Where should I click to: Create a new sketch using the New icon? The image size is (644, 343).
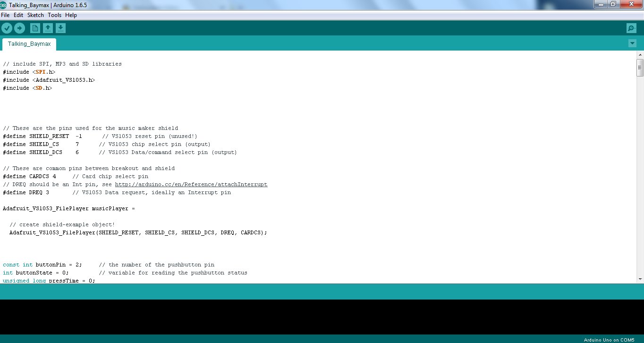click(35, 28)
